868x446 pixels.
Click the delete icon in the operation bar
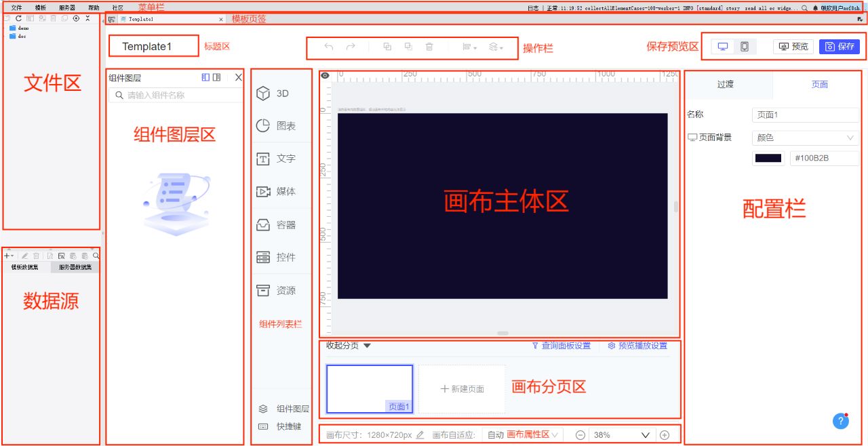click(x=429, y=46)
